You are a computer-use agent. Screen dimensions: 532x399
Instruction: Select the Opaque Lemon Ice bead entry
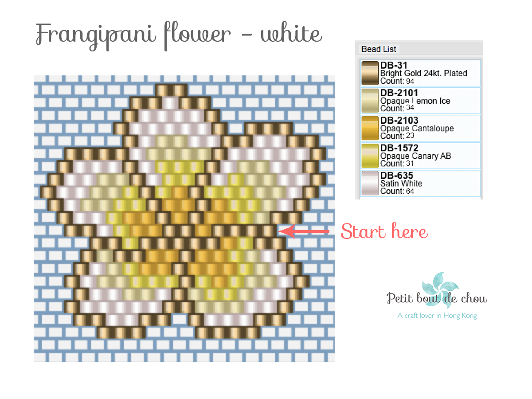(x=421, y=101)
